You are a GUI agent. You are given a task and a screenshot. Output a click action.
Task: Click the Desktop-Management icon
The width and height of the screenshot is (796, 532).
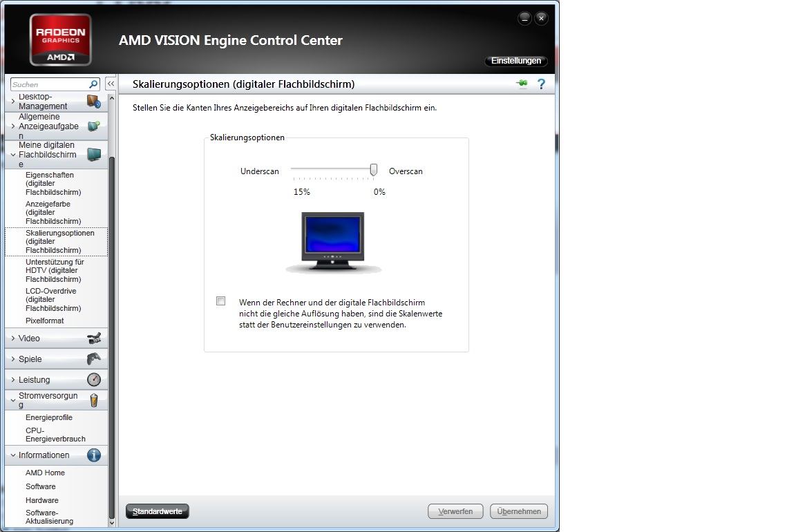94,101
